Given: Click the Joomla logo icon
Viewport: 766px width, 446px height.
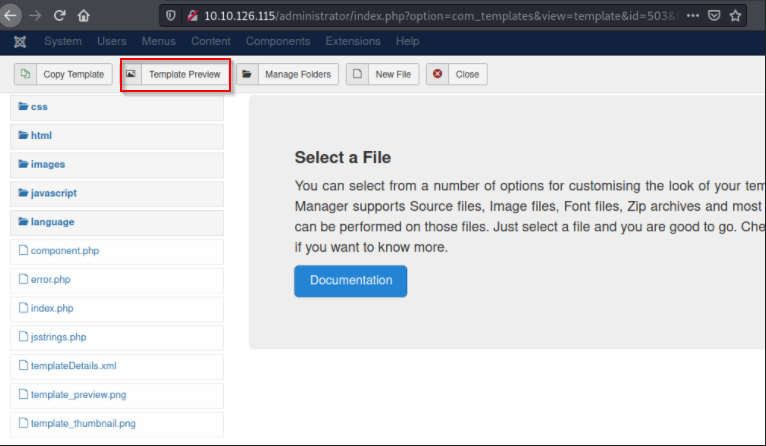Looking at the screenshot, I should tap(20, 41).
